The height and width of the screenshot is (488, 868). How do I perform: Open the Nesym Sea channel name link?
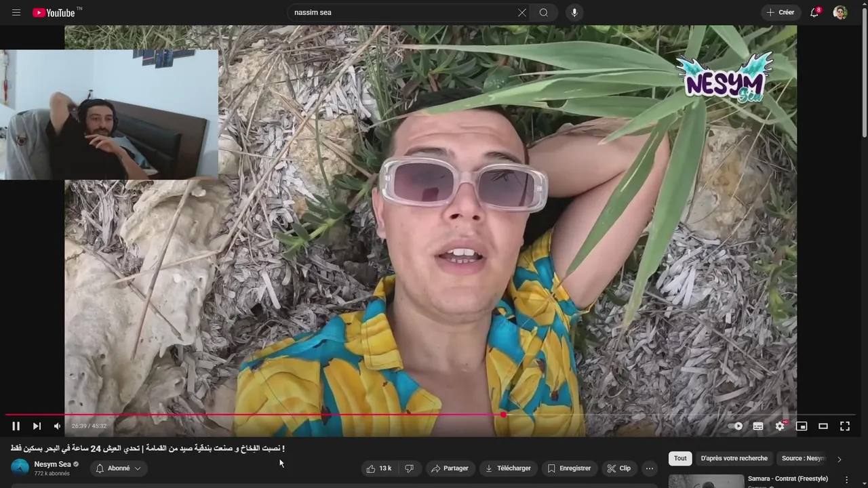52,464
